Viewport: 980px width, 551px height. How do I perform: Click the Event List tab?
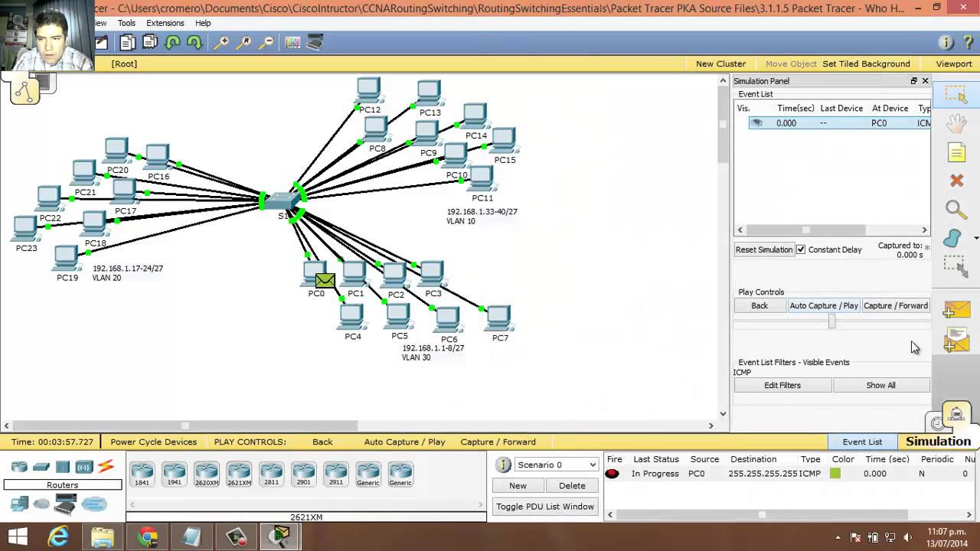(x=862, y=442)
